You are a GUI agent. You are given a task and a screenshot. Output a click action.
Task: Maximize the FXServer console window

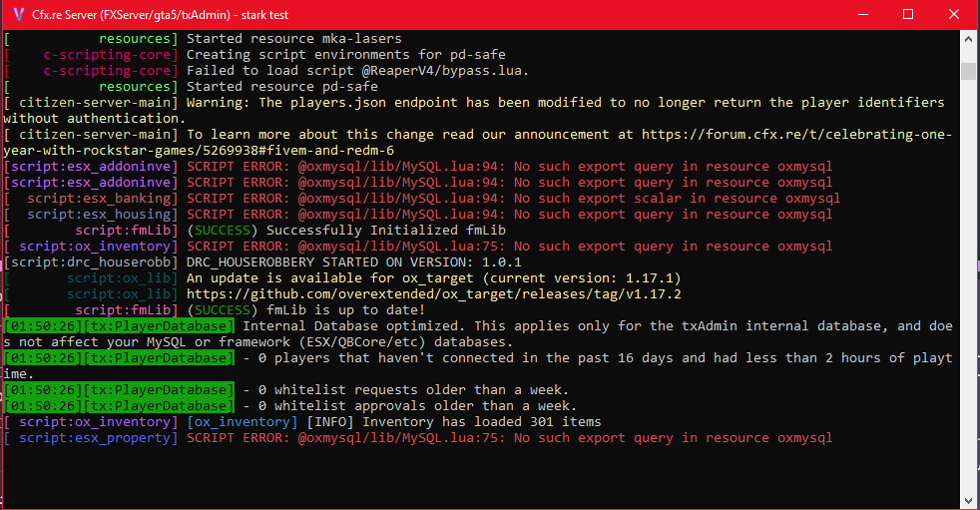click(908, 14)
